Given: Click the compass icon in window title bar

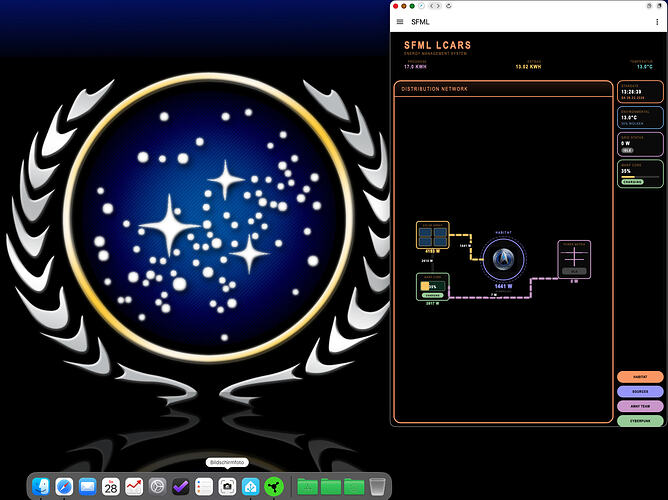Looking at the screenshot, I should pos(421,6).
